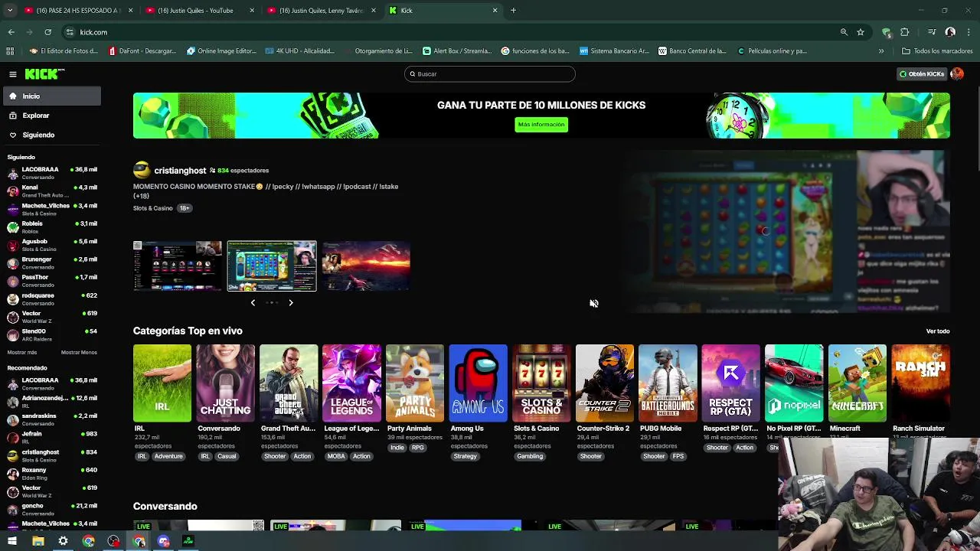Open Kenai channel in following list

click(x=51, y=191)
